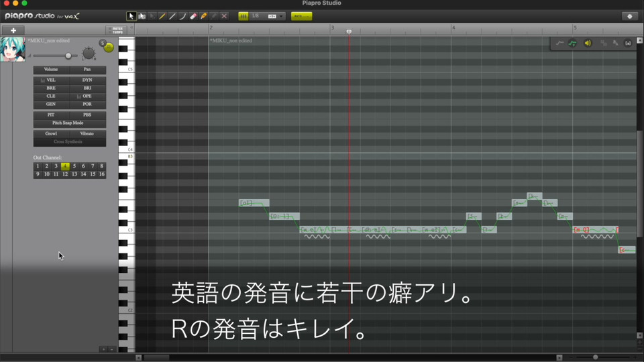Viewport: 644px width, 362px height.
Task: Select the PBS parameter
Action: pos(87,115)
